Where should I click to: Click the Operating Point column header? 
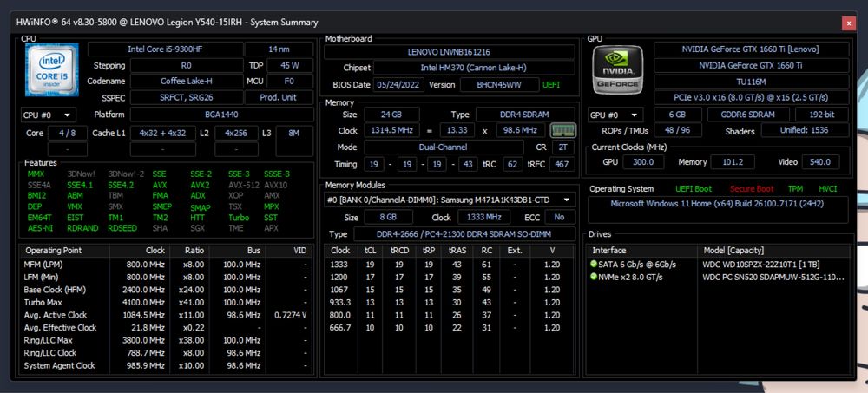pyautogui.click(x=64, y=251)
